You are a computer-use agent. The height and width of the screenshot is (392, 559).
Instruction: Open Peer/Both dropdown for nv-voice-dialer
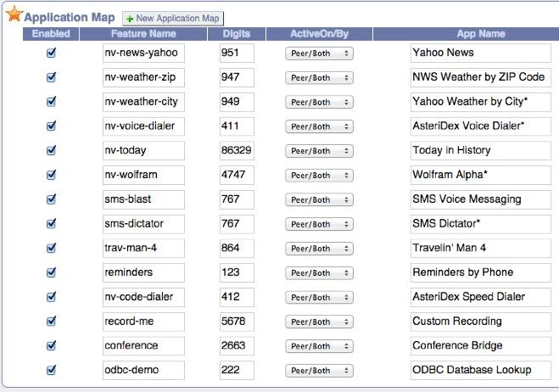click(319, 126)
